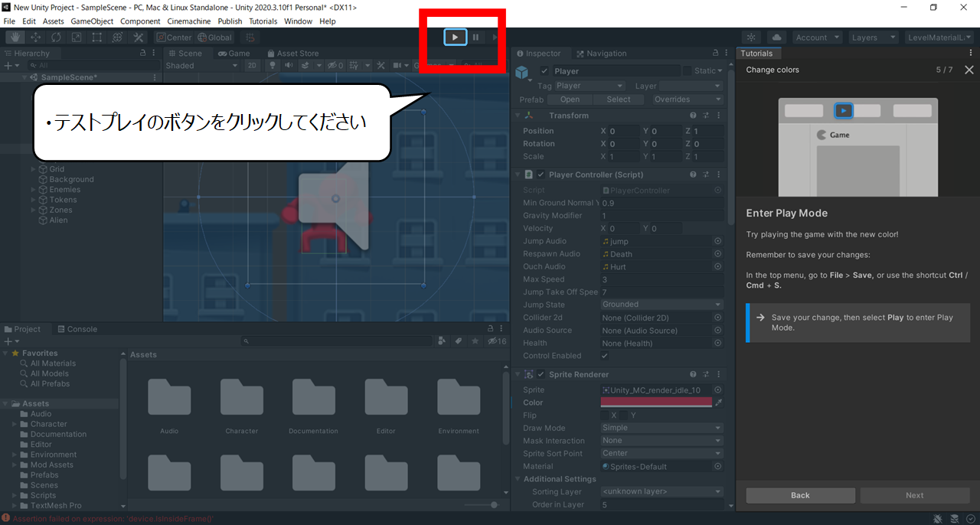Open Sprite Sort Point dropdown
The height and width of the screenshot is (525, 980).
[x=661, y=453]
